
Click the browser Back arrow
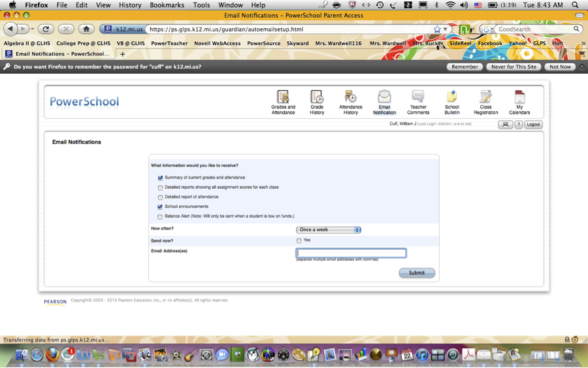click(10, 29)
